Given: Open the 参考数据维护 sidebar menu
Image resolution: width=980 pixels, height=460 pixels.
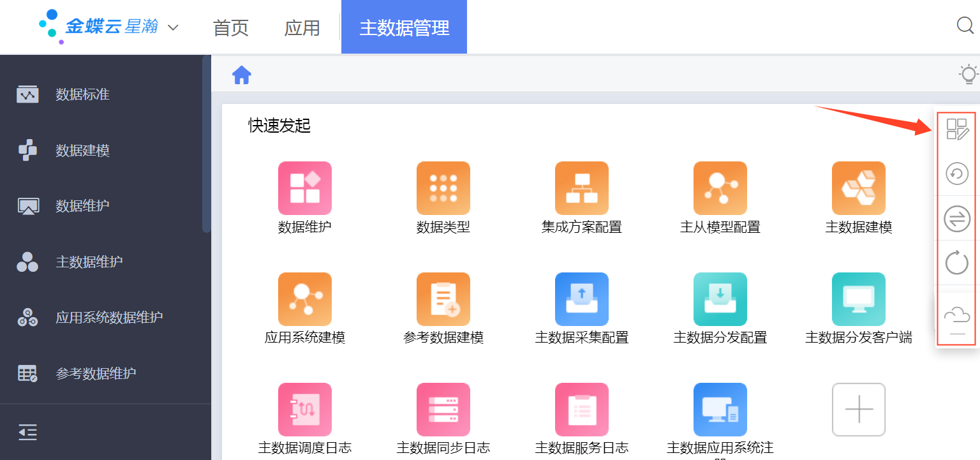Looking at the screenshot, I should point(105,373).
